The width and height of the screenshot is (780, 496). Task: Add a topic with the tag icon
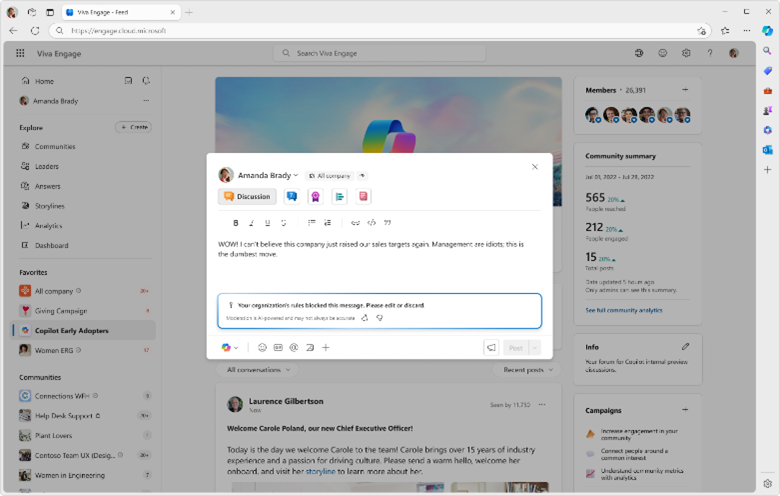[310, 348]
